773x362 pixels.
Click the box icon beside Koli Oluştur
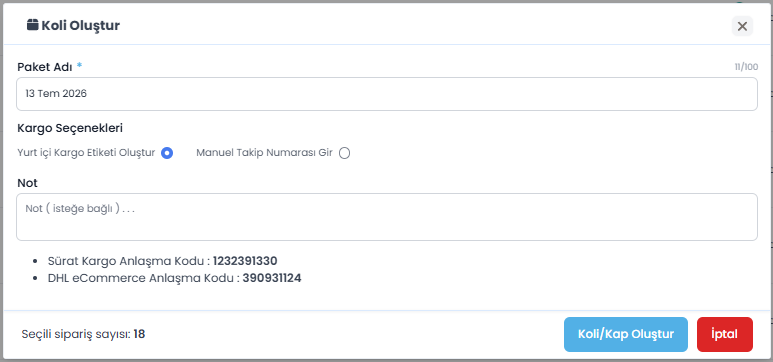pos(33,25)
